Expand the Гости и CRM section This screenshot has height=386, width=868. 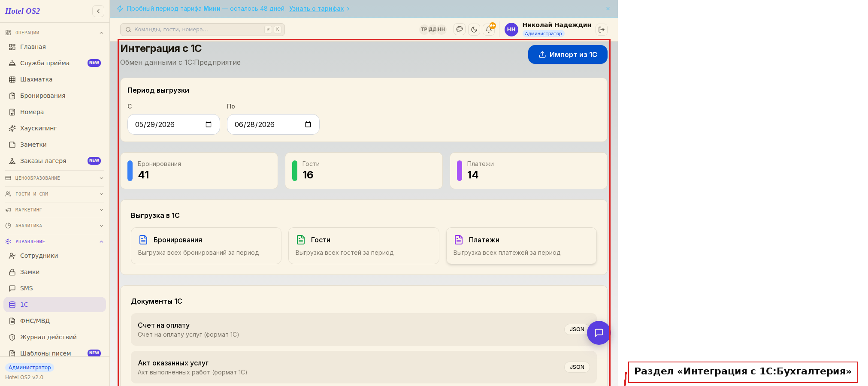(54, 194)
